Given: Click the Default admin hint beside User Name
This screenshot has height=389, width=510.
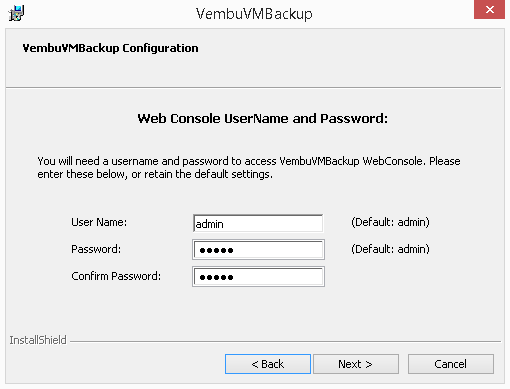Looking at the screenshot, I should [390, 222].
